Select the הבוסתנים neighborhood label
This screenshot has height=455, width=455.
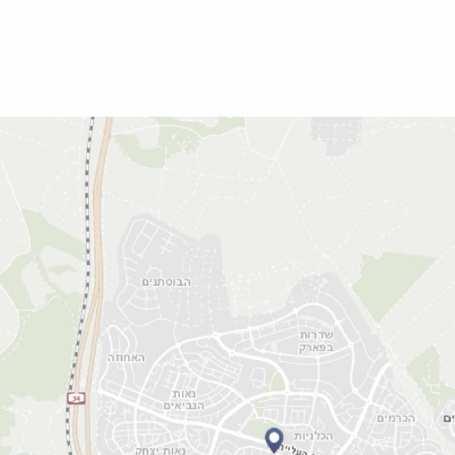coord(166,282)
